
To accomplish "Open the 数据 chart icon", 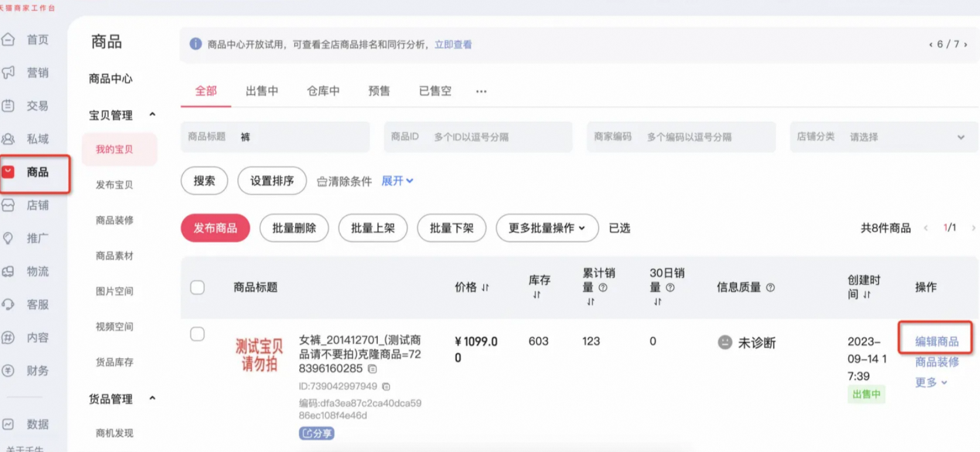I will point(8,424).
